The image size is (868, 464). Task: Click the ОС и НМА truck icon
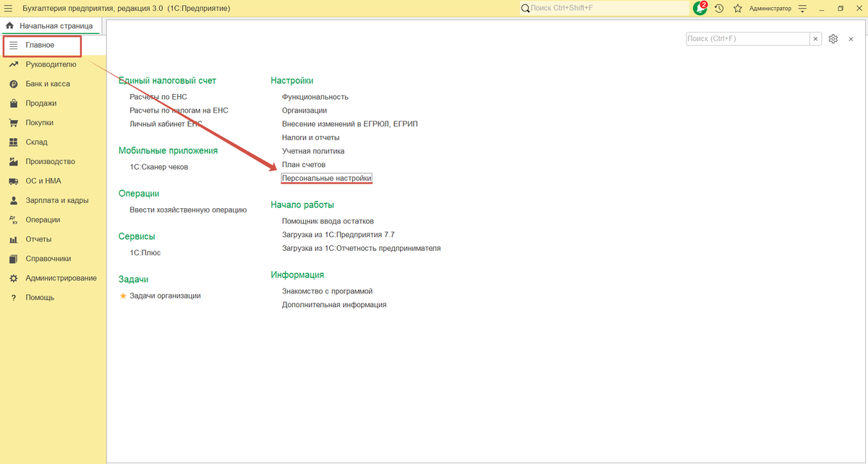pos(13,181)
